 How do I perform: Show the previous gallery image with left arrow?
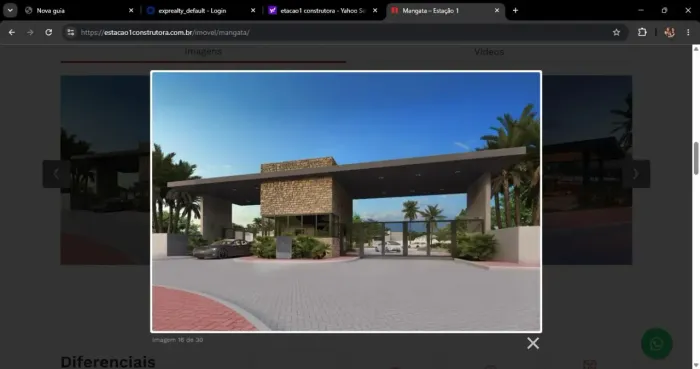[x=56, y=174]
